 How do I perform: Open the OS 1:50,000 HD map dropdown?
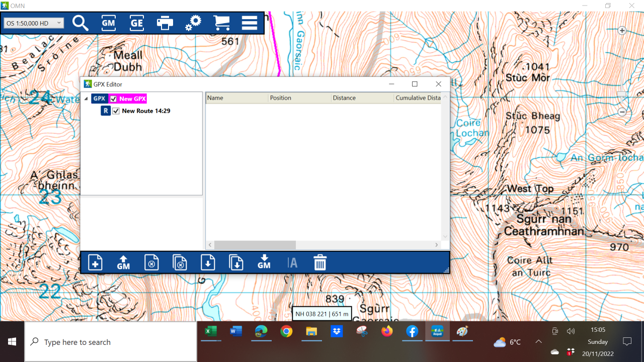pyautogui.click(x=34, y=23)
